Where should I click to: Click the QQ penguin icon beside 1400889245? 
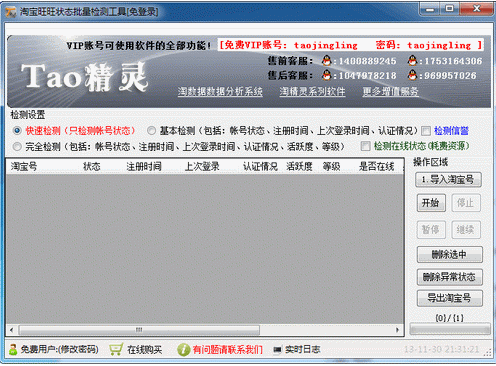(x=326, y=61)
